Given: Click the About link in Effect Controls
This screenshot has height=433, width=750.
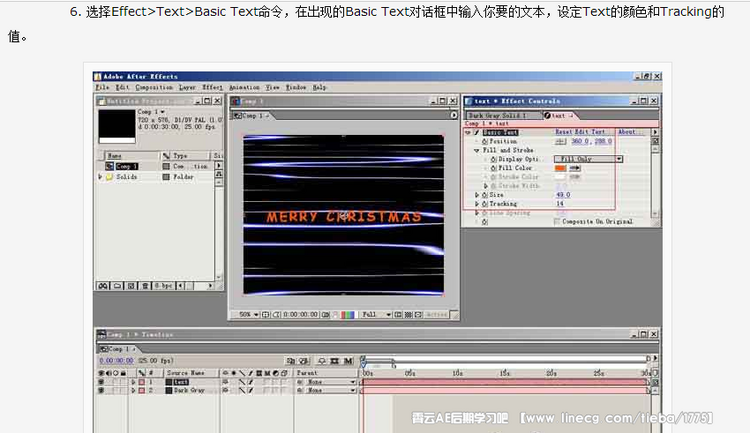Looking at the screenshot, I should 627,132.
